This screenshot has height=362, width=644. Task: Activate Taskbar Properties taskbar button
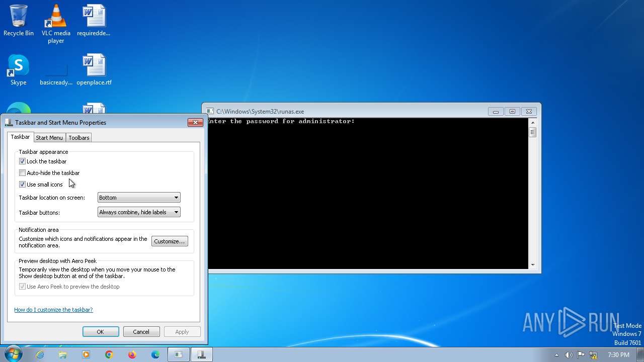[x=201, y=354]
